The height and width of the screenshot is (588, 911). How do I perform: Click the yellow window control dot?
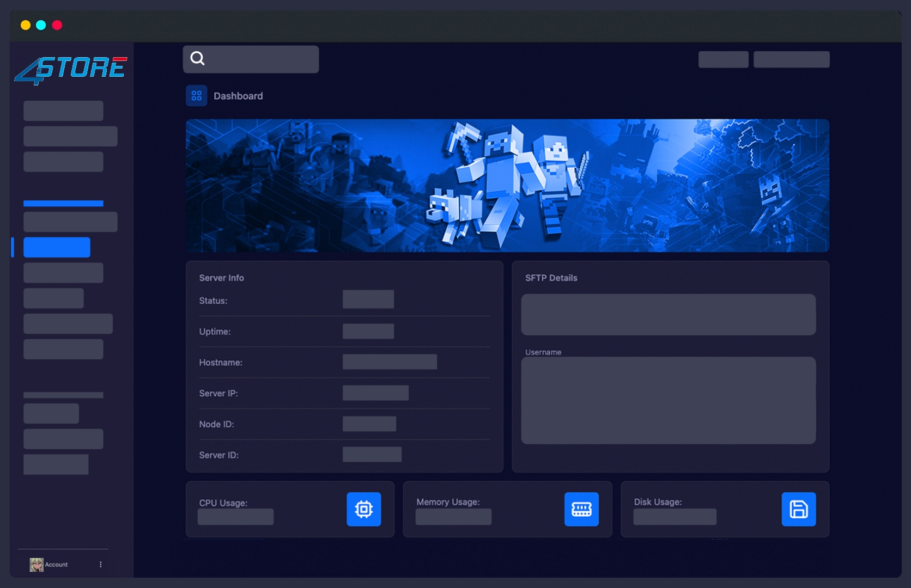click(25, 25)
